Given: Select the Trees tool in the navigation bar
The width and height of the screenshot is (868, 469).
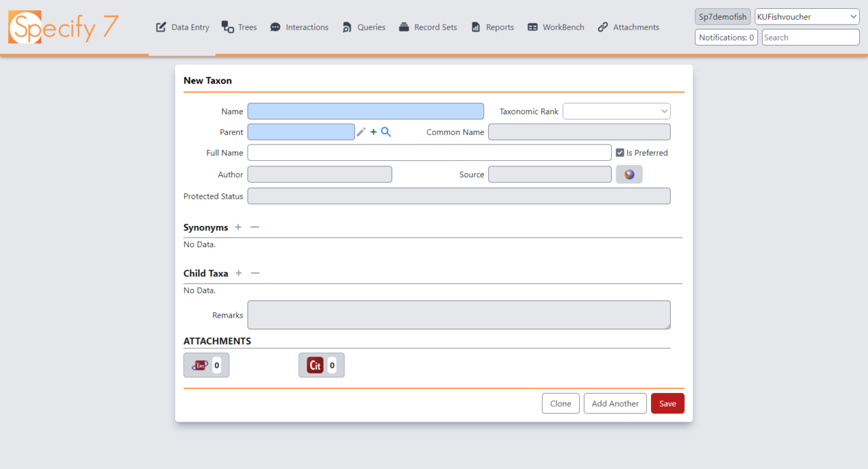Looking at the screenshot, I should click(239, 27).
